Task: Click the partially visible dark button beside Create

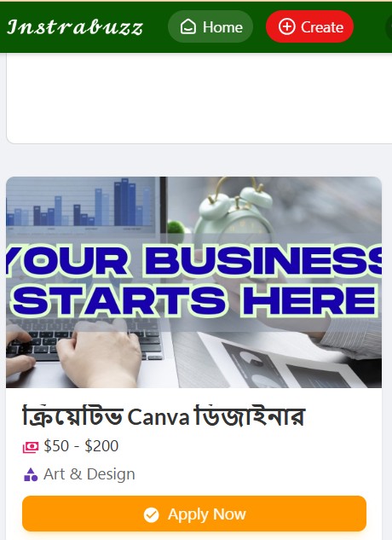Action: pyautogui.click(x=389, y=26)
